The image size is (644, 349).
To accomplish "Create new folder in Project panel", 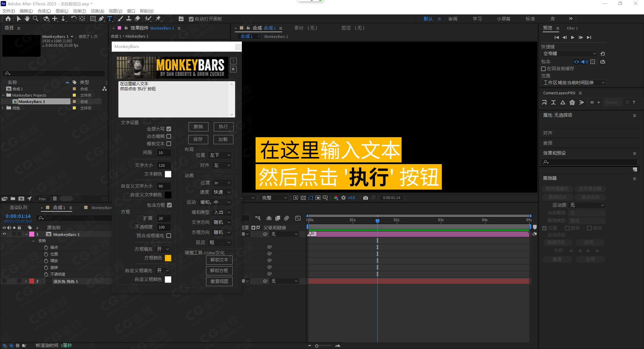I will point(13,199).
